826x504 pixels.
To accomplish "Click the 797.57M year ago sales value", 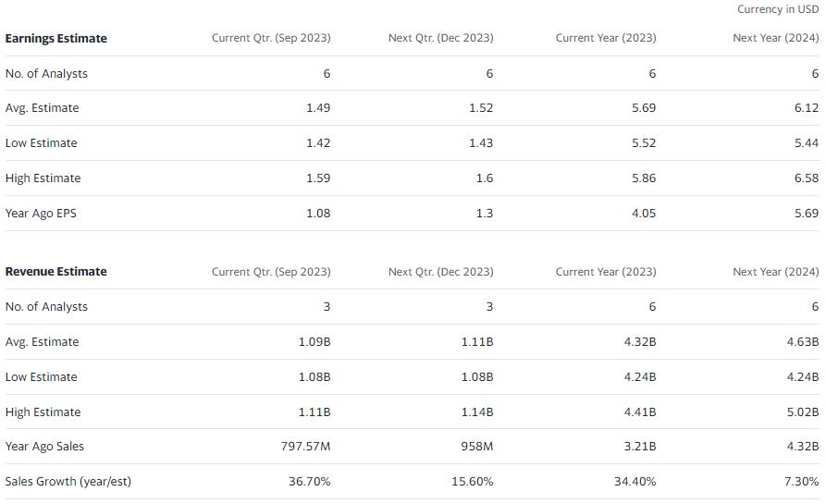I will click(305, 446).
